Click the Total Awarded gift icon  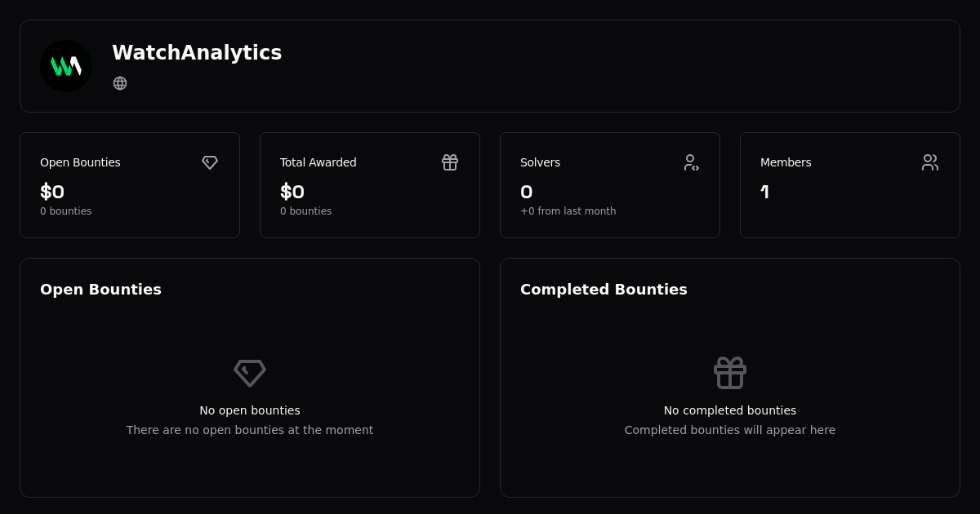[450, 162]
